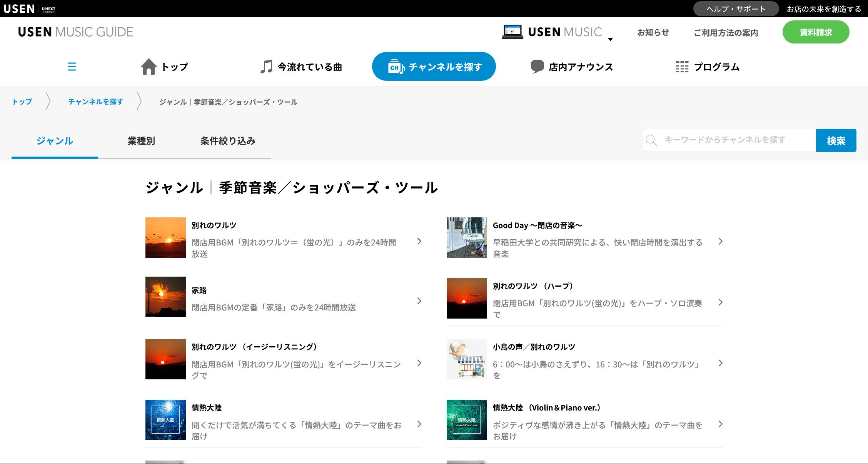Click the music note icon for 今流れている曲
868x464 pixels.
pyautogui.click(x=266, y=67)
